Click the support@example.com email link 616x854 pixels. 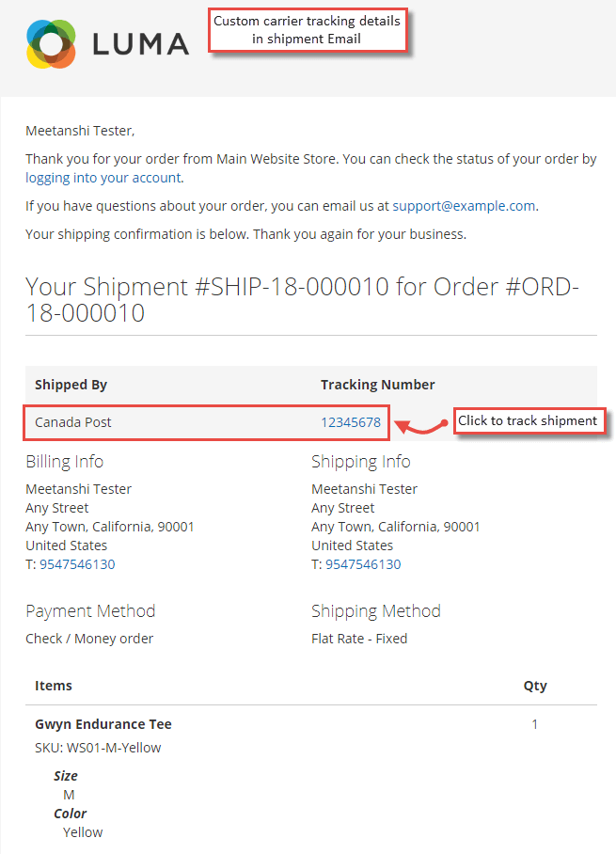[464, 206]
